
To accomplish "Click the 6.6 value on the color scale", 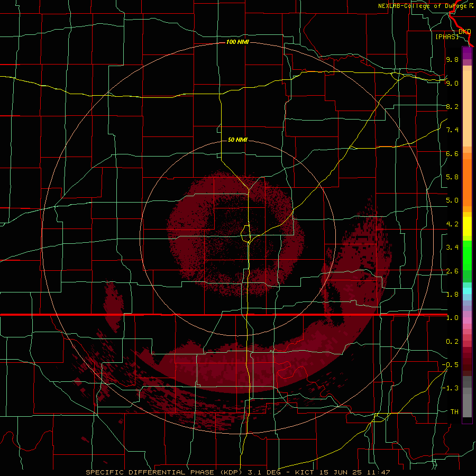I will pyautogui.click(x=452, y=153).
